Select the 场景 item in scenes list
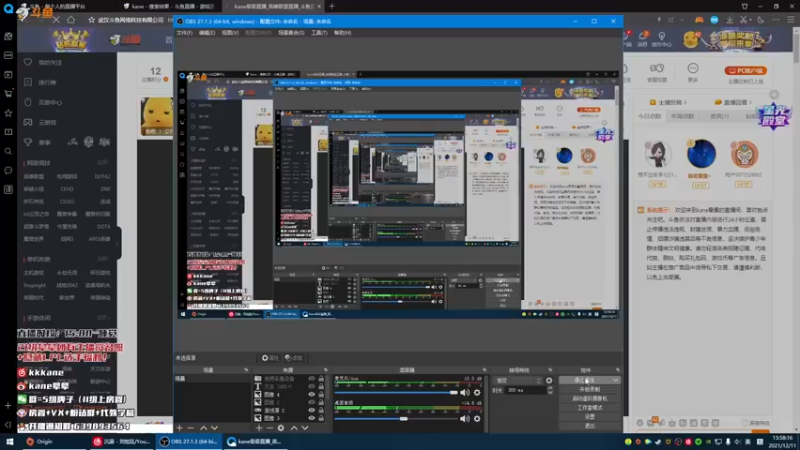Image resolution: width=800 pixels, height=450 pixels. [x=213, y=379]
